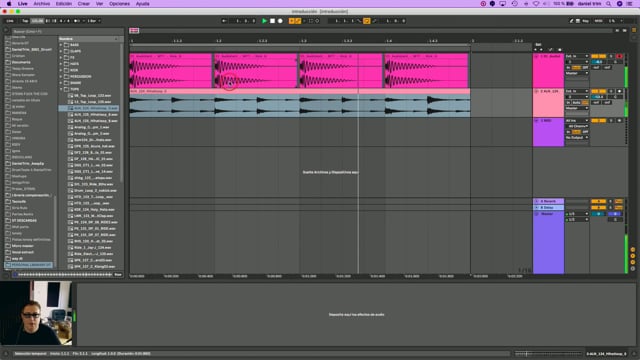Click the browser search field

click(x=67, y=31)
